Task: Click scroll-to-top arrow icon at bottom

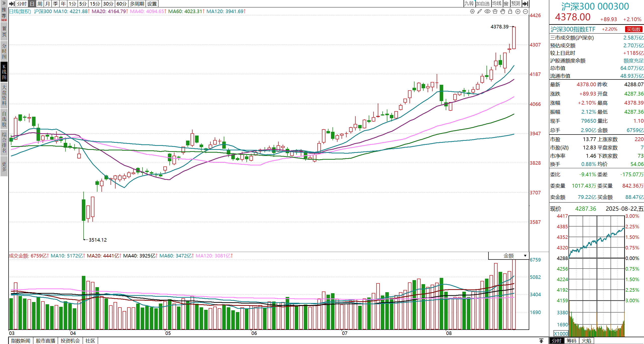Action: 541,341
